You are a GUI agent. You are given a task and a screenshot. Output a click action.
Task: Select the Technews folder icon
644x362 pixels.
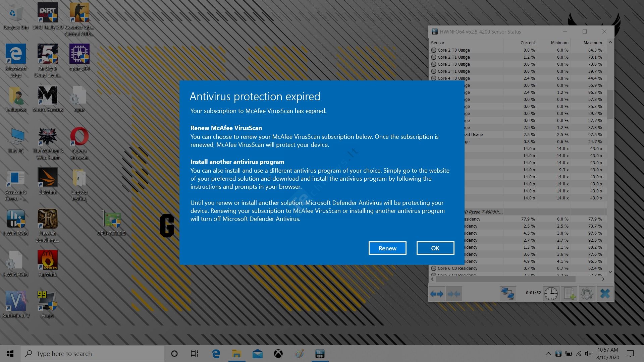15,99
